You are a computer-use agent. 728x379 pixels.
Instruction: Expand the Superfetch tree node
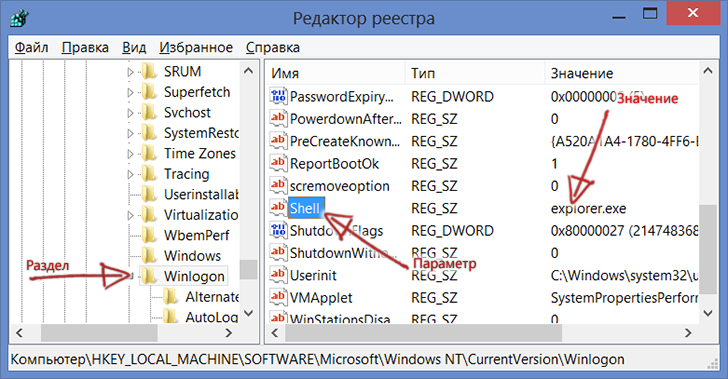[130, 92]
